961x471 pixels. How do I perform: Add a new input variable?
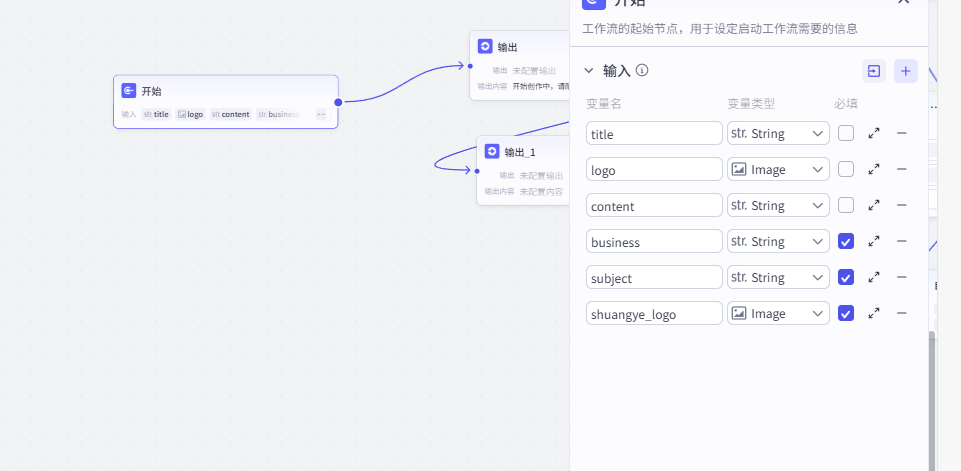point(905,71)
